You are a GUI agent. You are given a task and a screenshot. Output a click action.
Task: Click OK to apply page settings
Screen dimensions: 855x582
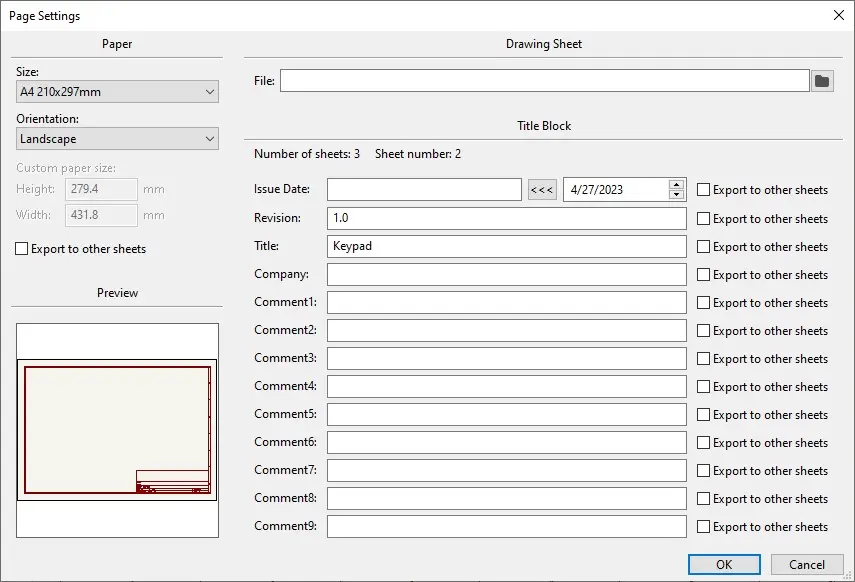click(x=724, y=565)
